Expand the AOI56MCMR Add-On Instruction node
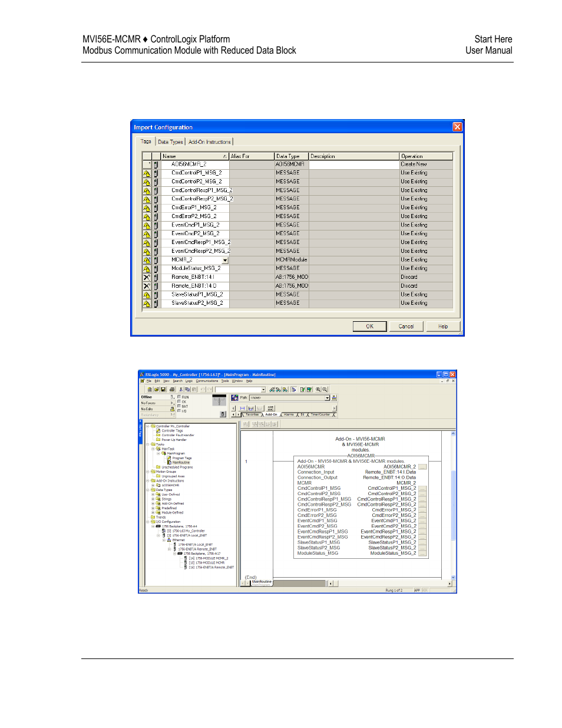Image resolution: width=562 pixels, height=728 pixels. [153, 485]
